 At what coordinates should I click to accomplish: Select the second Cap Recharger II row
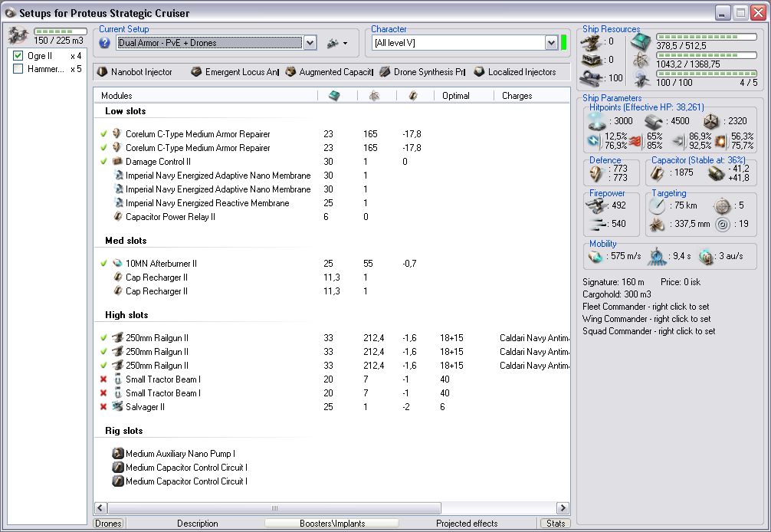[x=156, y=291]
